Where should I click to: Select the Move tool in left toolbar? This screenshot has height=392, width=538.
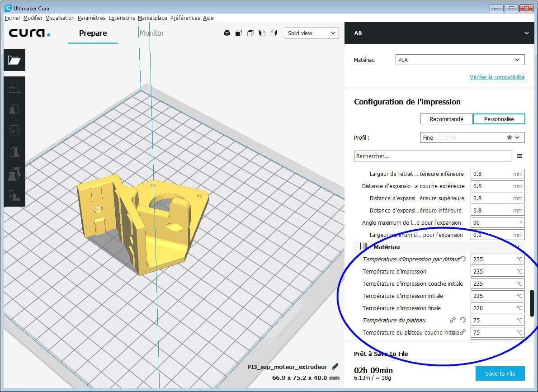(14, 87)
